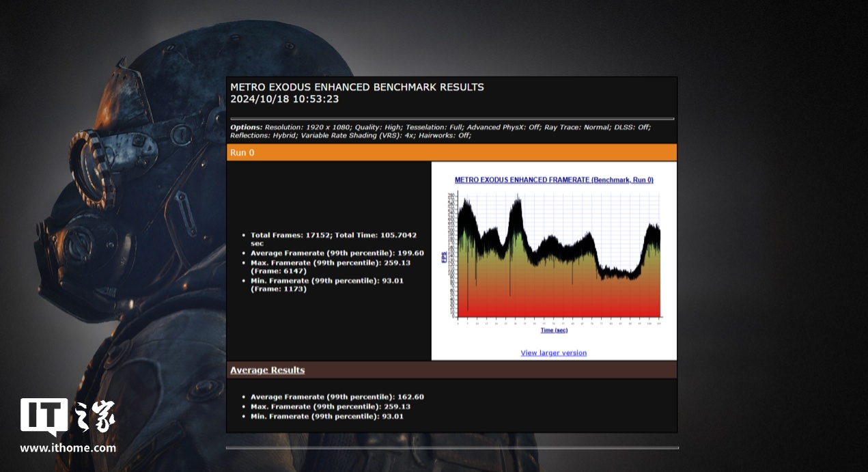Click the FPS axis label on chart
868x472 pixels.
[x=444, y=258]
